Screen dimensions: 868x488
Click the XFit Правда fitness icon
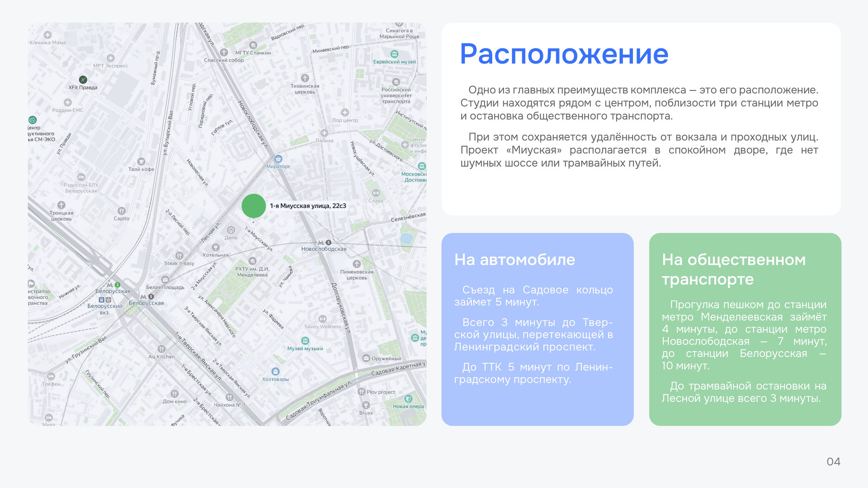click(83, 80)
